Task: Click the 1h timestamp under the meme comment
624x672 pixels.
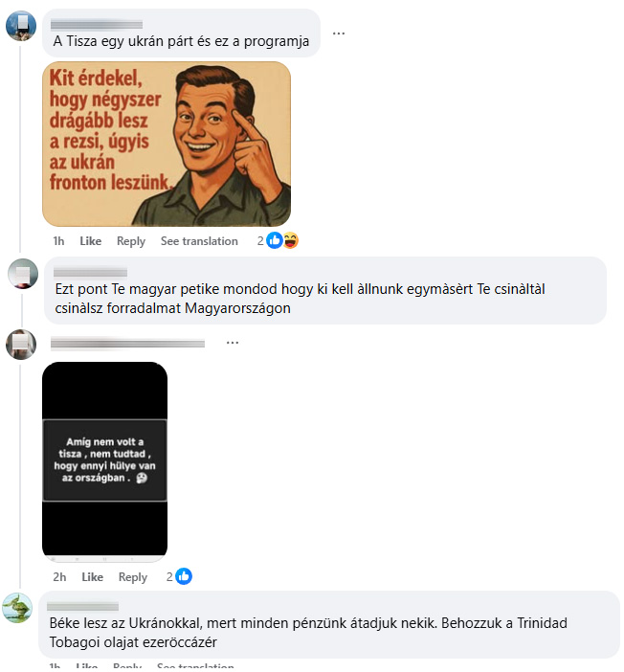Action: 58,241
